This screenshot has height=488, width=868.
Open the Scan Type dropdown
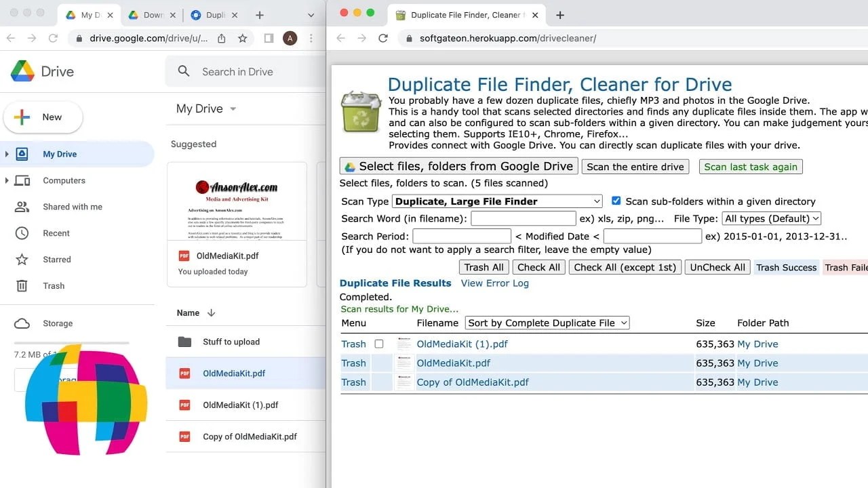(496, 201)
